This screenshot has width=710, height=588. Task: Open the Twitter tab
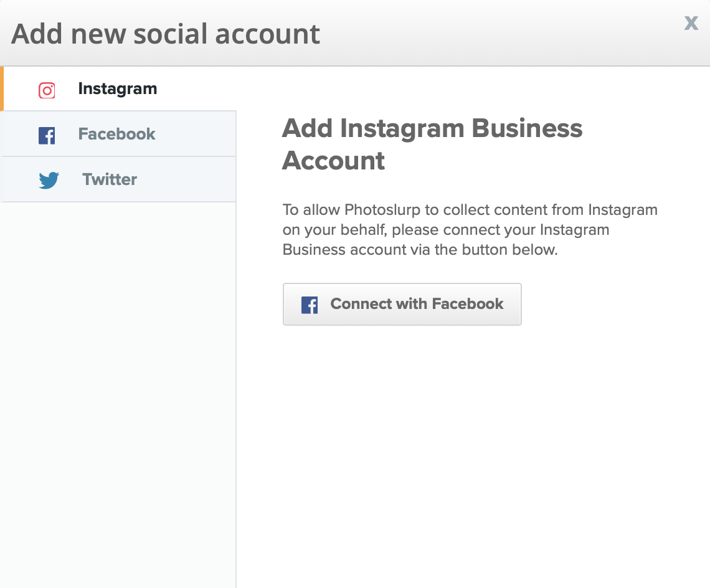tap(110, 179)
